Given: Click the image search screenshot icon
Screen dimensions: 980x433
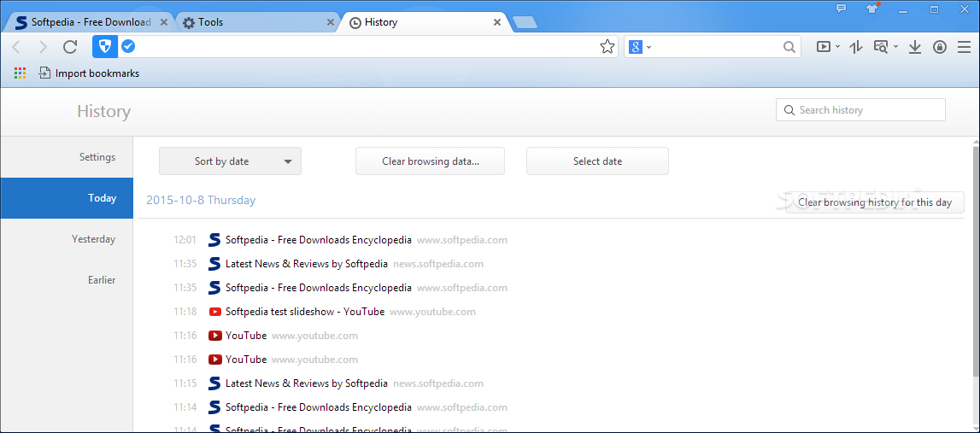Looking at the screenshot, I should click(882, 47).
